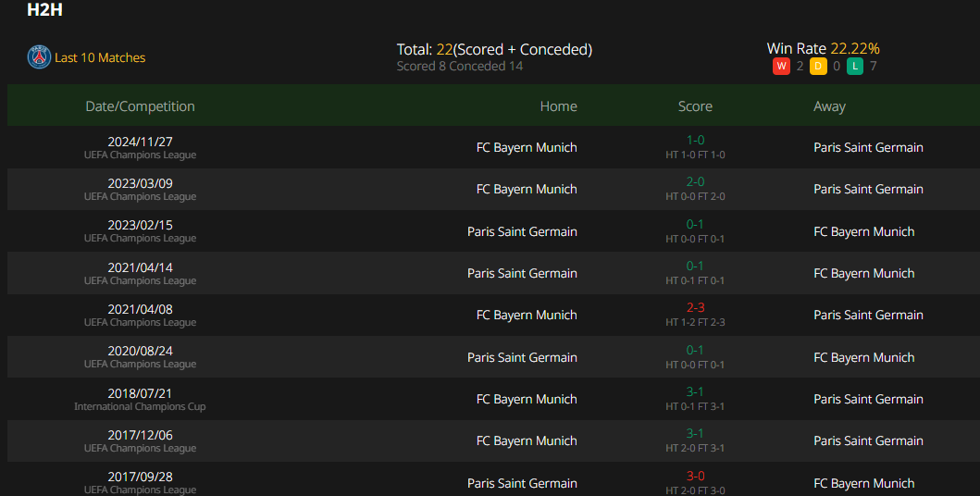Image resolution: width=980 pixels, height=496 pixels.
Task: Click the Home column header
Action: pyautogui.click(x=558, y=106)
